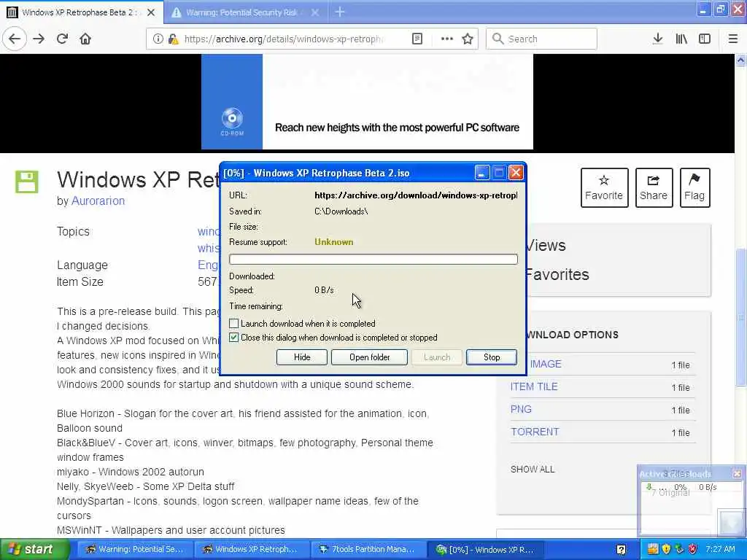Click SHOW ALL download options
Image resolution: width=747 pixels, height=560 pixels.
click(532, 469)
